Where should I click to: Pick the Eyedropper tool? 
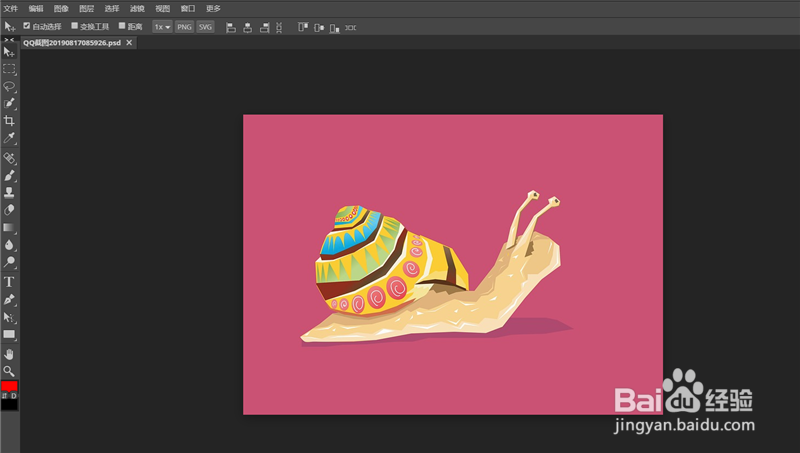(9, 138)
